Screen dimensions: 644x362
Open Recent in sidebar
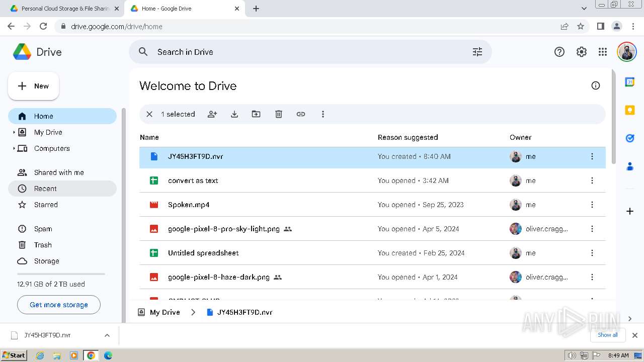pos(62,189)
